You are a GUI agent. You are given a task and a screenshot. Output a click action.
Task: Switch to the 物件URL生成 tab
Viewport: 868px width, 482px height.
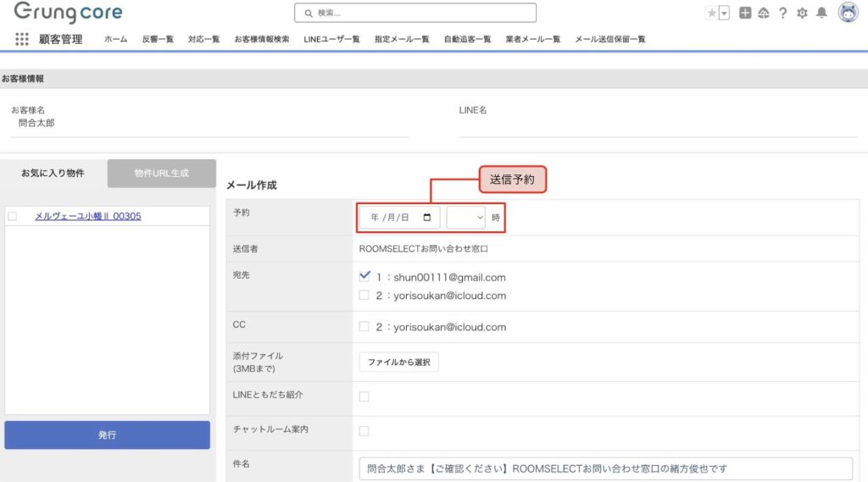(161, 173)
